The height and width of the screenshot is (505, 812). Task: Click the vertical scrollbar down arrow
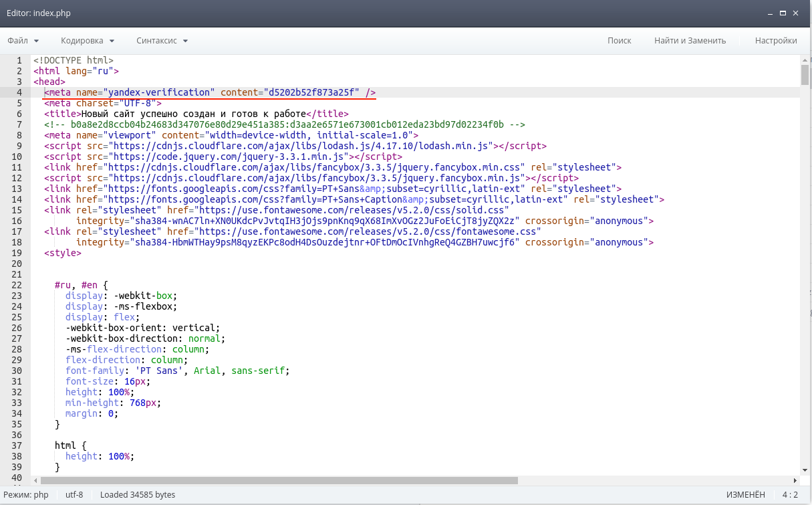click(x=805, y=470)
